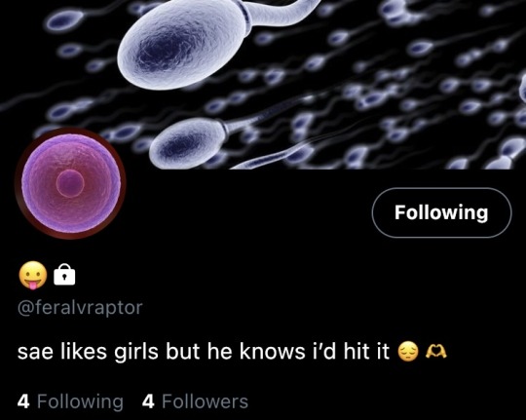
Task: Click the word Following in the stats row
Action: 80,401
